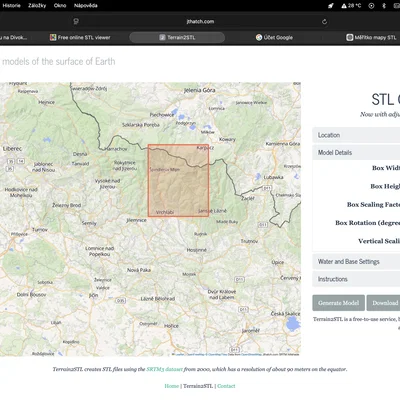Screen dimensions: 400x400
Task: Expand Water and Base Settings section
Action: coord(356,261)
